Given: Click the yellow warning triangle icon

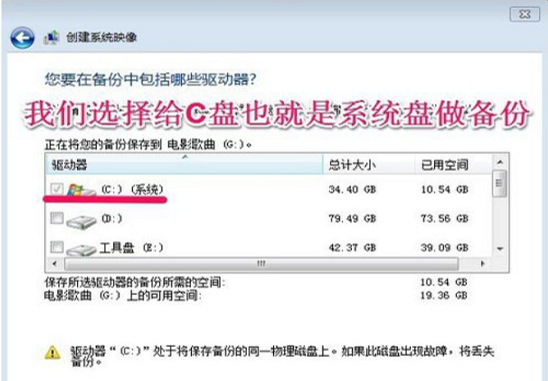Looking at the screenshot, I should [53, 352].
